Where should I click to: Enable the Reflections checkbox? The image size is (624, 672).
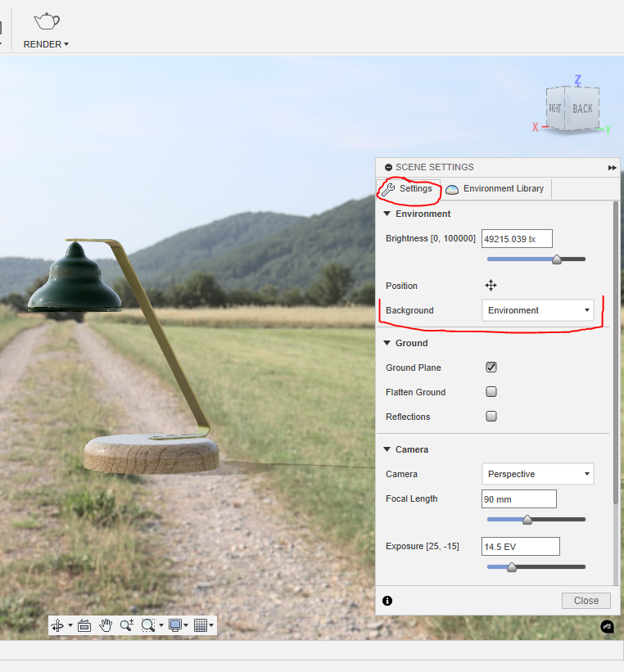tap(491, 416)
